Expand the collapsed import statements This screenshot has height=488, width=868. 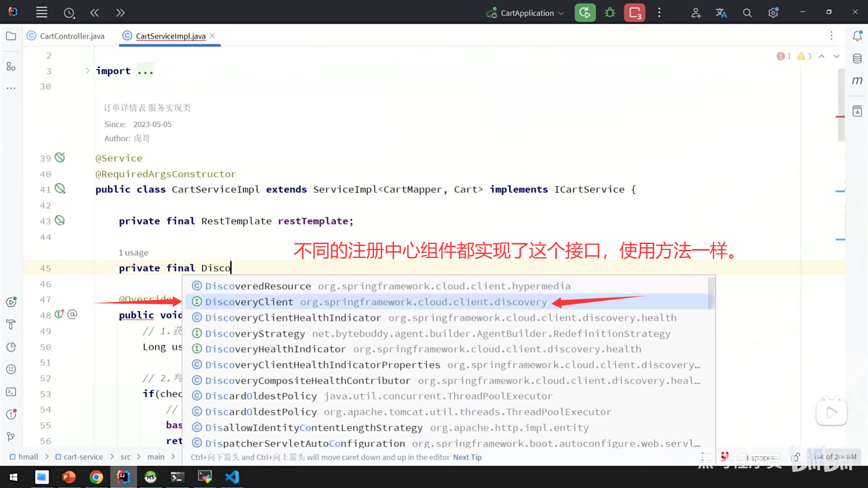click(145, 70)
